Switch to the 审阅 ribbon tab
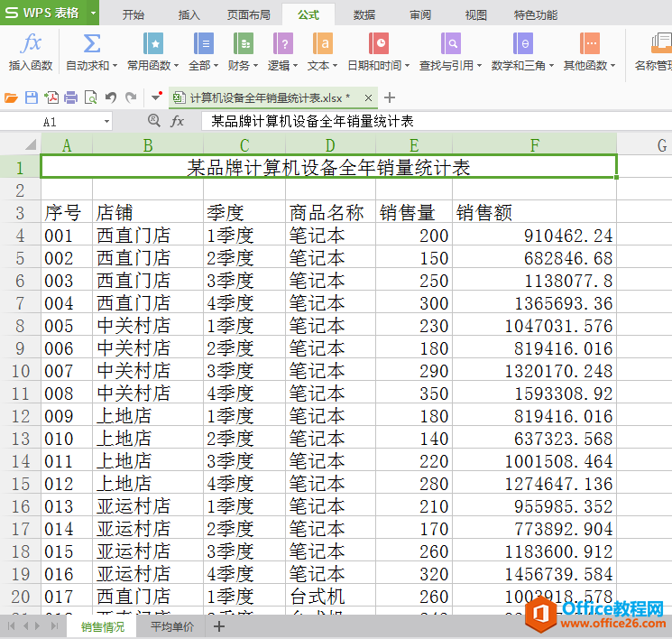The height and width of the screenshot is (639, 672). 420,15
